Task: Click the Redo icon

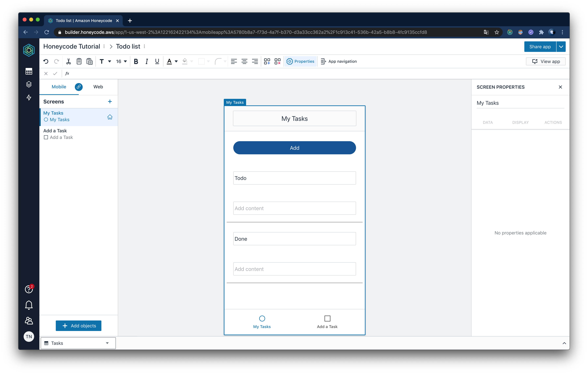Action: click(56, 61)
